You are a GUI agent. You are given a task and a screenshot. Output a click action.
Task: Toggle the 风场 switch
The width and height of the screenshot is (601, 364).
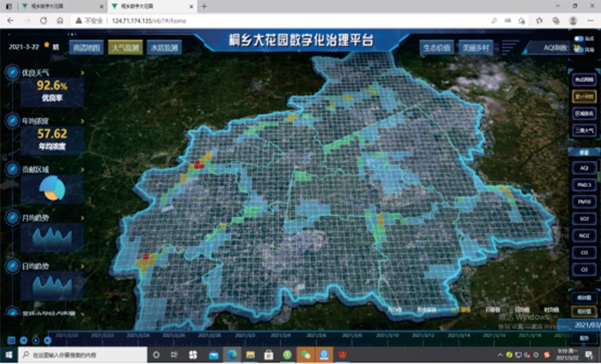(579, 49)
